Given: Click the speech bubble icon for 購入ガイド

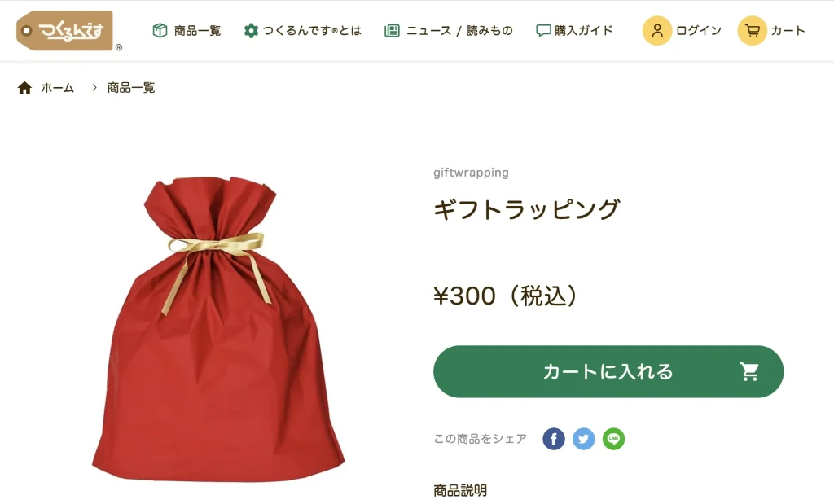Looking at the screenshot, I should coord(543,30).
